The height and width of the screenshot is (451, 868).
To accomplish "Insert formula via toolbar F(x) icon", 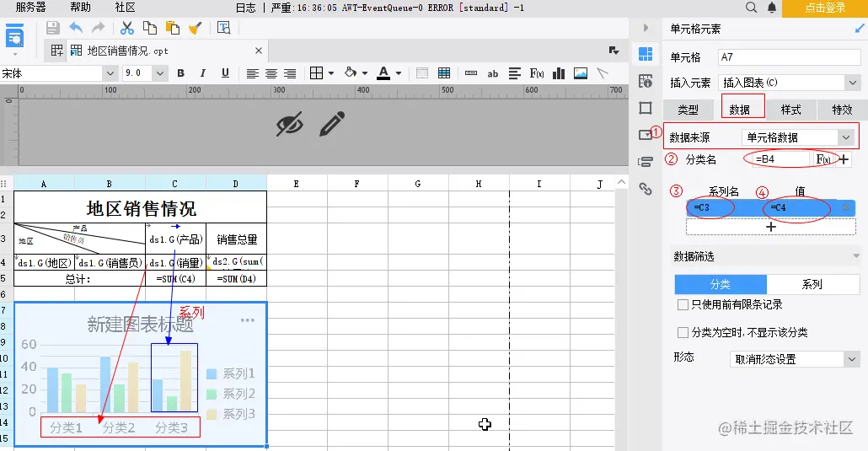I will point(537,73).
